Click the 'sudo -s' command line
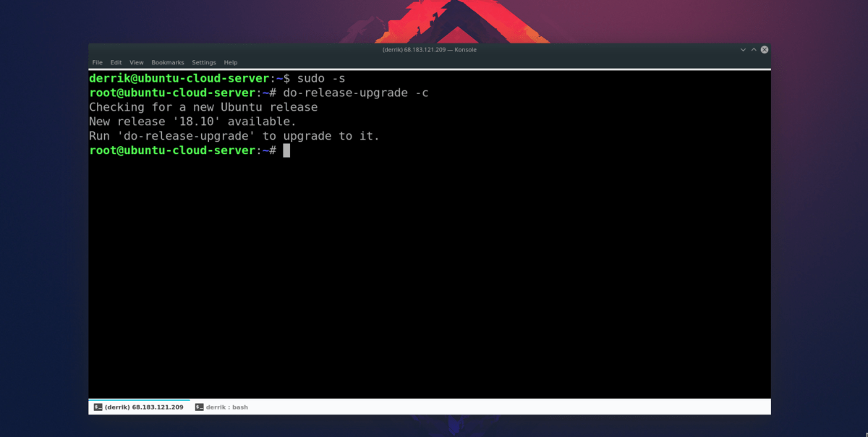 322,77
